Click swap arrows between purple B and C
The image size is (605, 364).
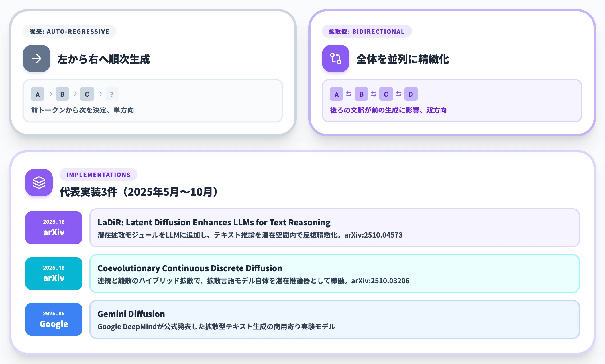click(374, 94)
